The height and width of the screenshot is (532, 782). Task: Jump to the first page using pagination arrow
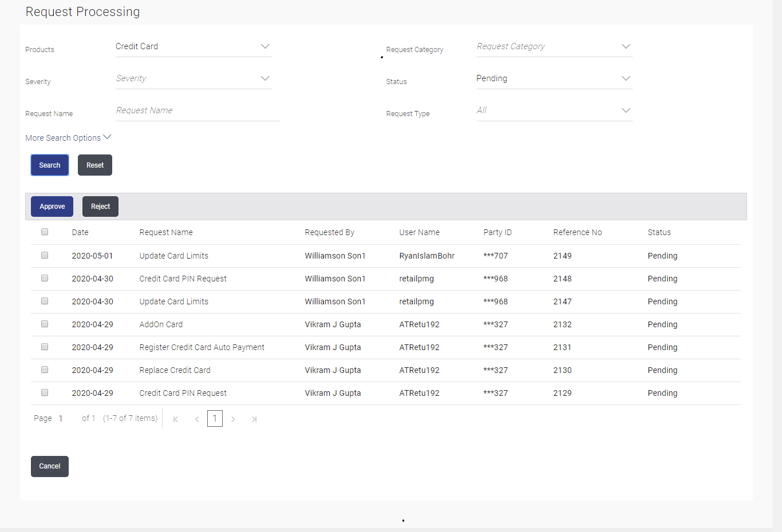(175, 419)
